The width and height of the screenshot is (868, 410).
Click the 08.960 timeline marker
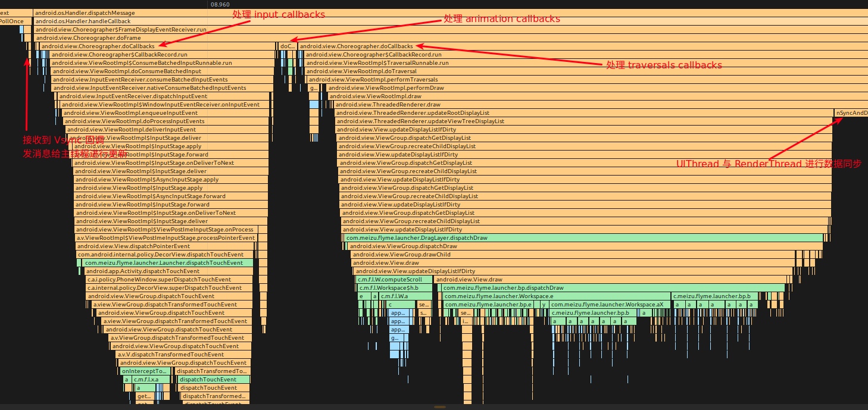point(220,4)
